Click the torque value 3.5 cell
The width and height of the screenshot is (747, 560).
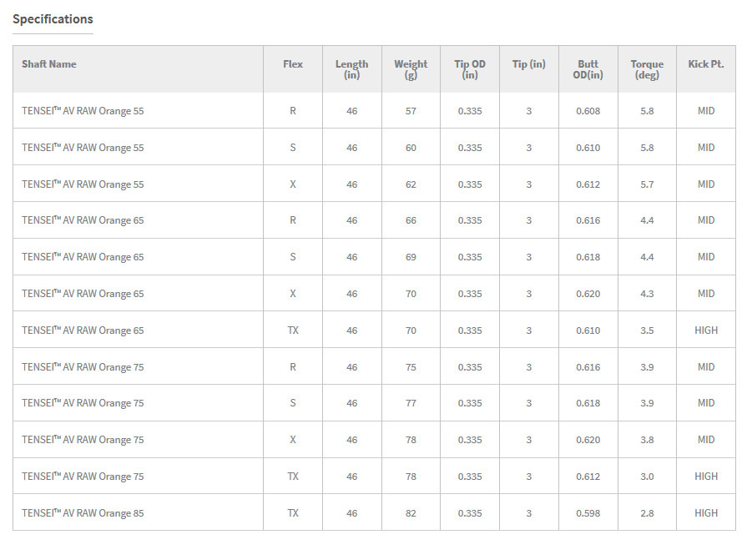[647, 330]
